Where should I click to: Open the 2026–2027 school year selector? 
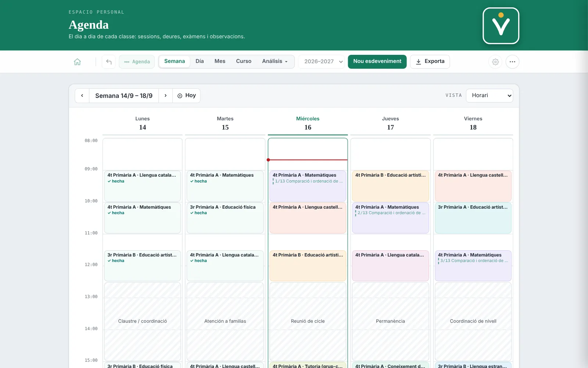coord(322,62)
